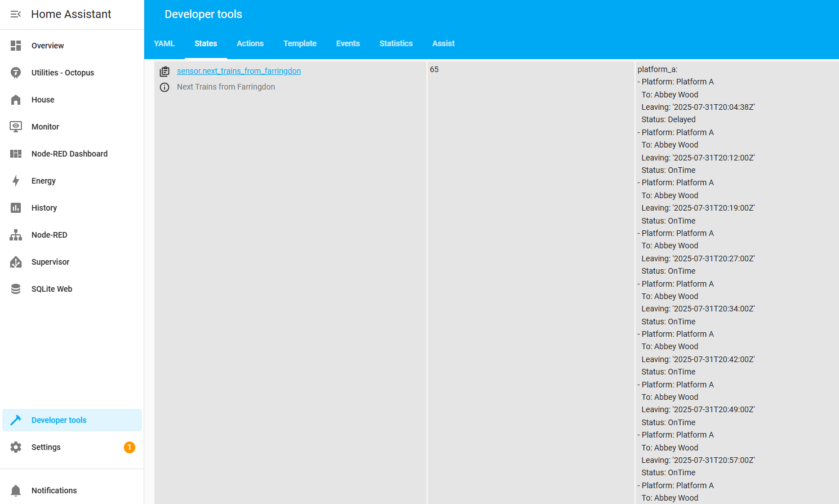Viewport: 839px width, 504px height.
Task: Launch Node-RED from the sidebar
Action: [49, 235]
